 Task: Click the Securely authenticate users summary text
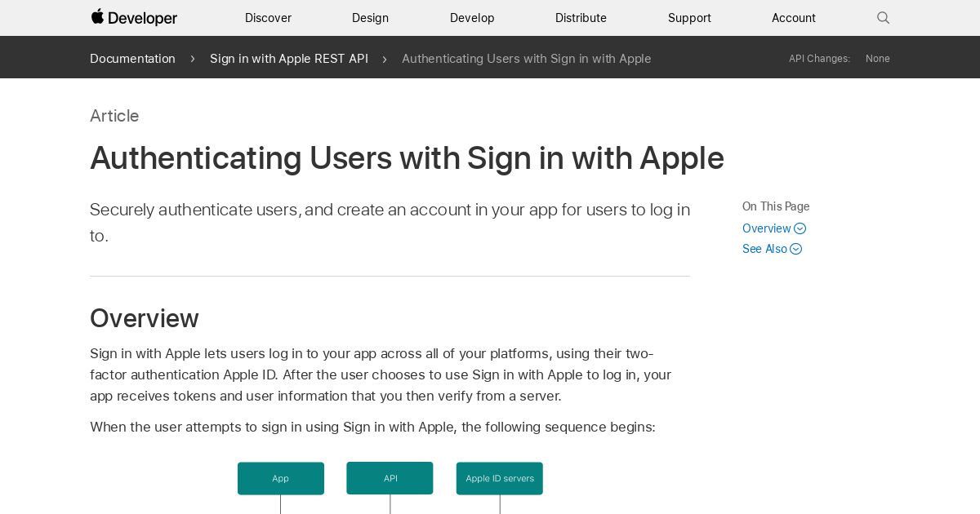390,223
